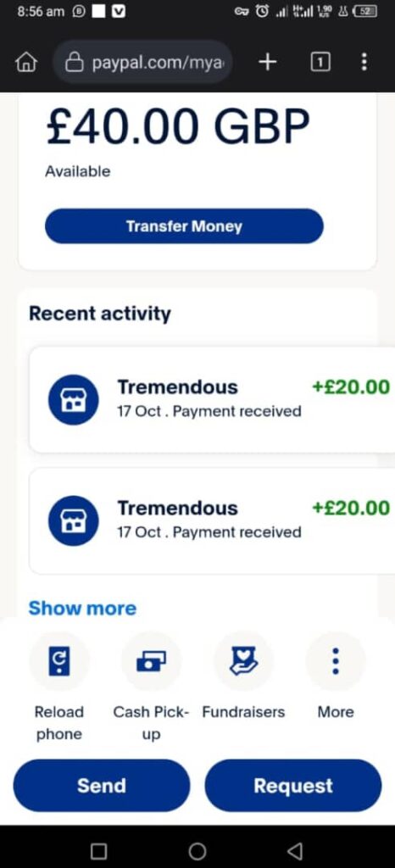Tap the Android back navigation triangle
Screen dimensions: 395x868
pos(296,850)
